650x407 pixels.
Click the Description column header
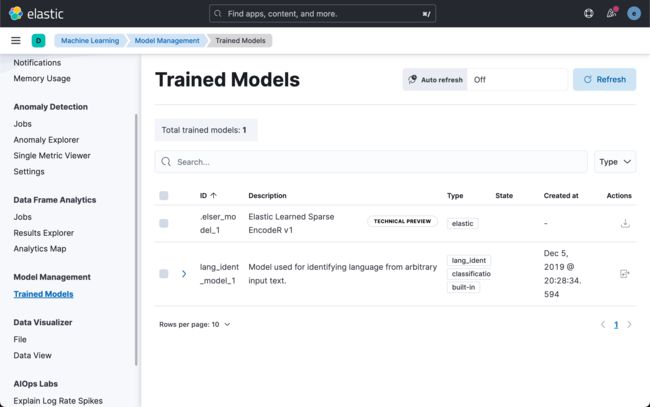pyautogui.click(x=267, y=196)
